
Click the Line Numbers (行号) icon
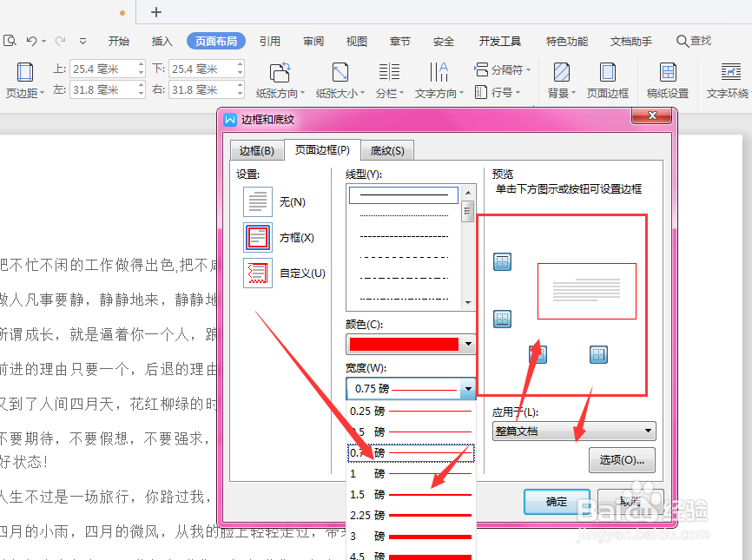pos(480,91)
